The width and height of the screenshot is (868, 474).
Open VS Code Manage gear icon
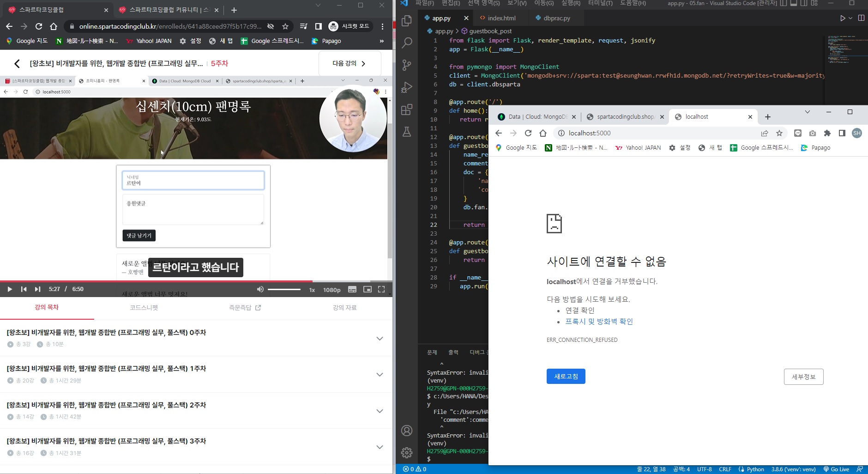point(407,453)
